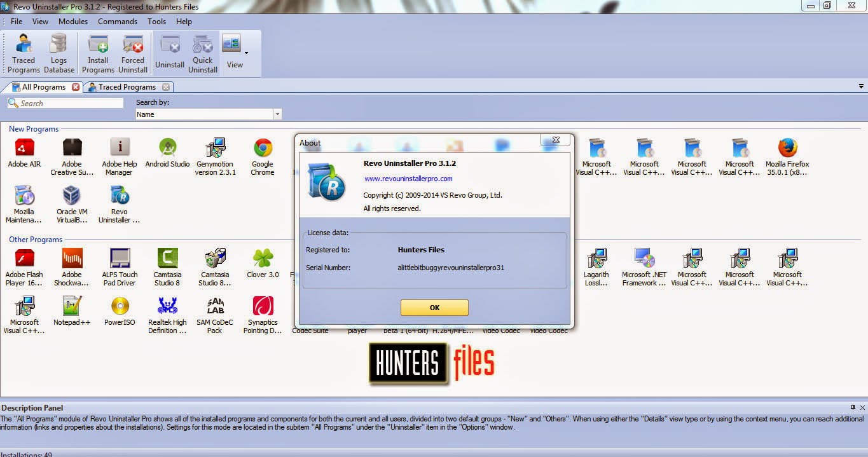Open the File menu
The image size is (868, 457).
tap(17, 21)
